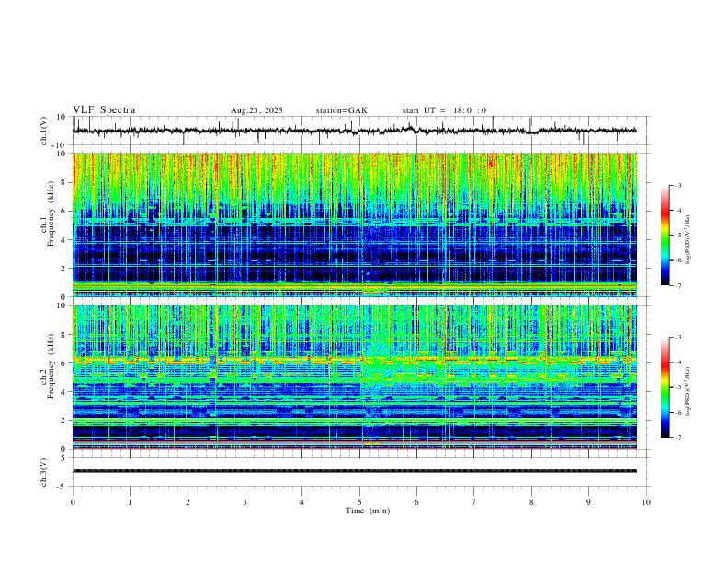Click "-5" tick on ch.3(V) axis

[x=63, y=487]
